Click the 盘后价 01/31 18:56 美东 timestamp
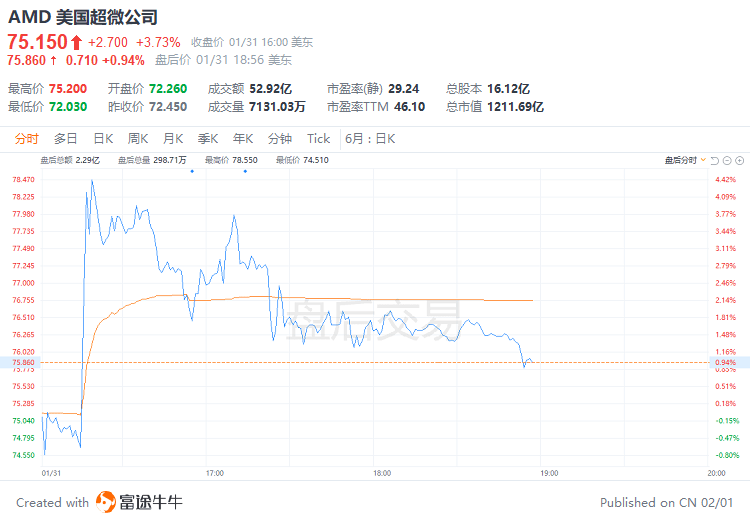Image resolution: width=750 pixels, height=523 pixels. 223,60
